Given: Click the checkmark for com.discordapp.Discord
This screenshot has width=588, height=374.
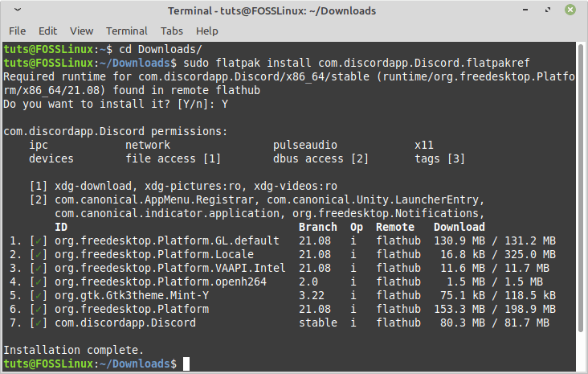Looking at the screenshot, I should [39, 323].
